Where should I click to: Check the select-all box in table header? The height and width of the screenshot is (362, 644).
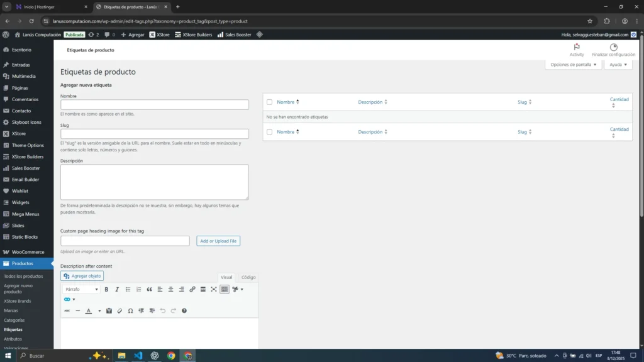click(x=270, y=102)
